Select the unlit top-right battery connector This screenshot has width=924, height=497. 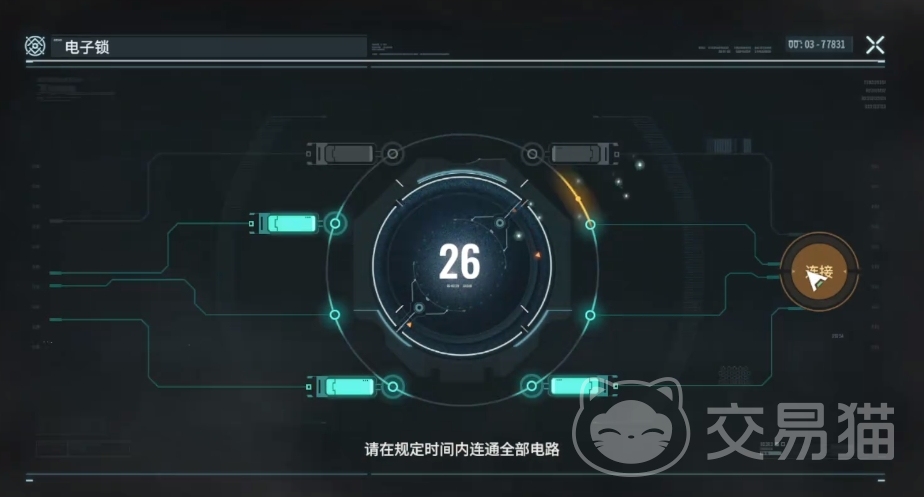(584, 154)
